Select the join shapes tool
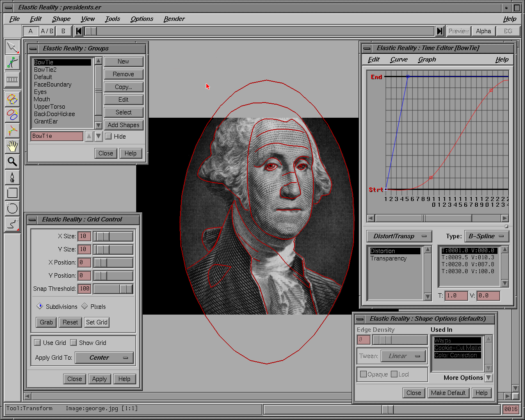The height and width of the screenshot is (420, 525). [x=12, y=99]
